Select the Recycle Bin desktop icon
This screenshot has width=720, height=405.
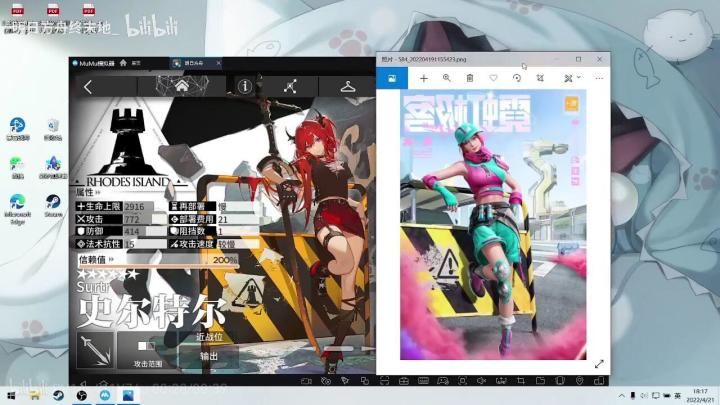(53, 129)
